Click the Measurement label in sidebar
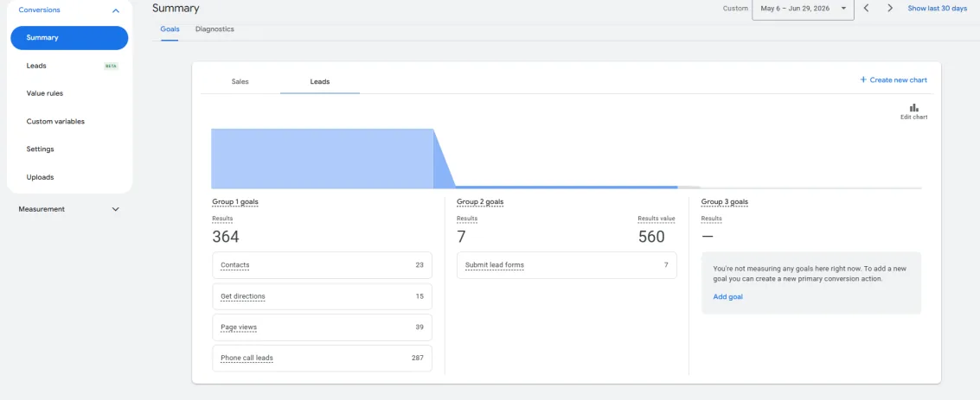 point(42,209)
